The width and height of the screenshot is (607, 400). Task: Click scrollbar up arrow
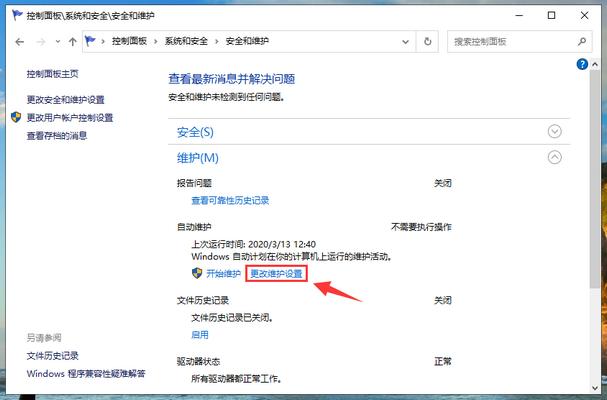595,65
